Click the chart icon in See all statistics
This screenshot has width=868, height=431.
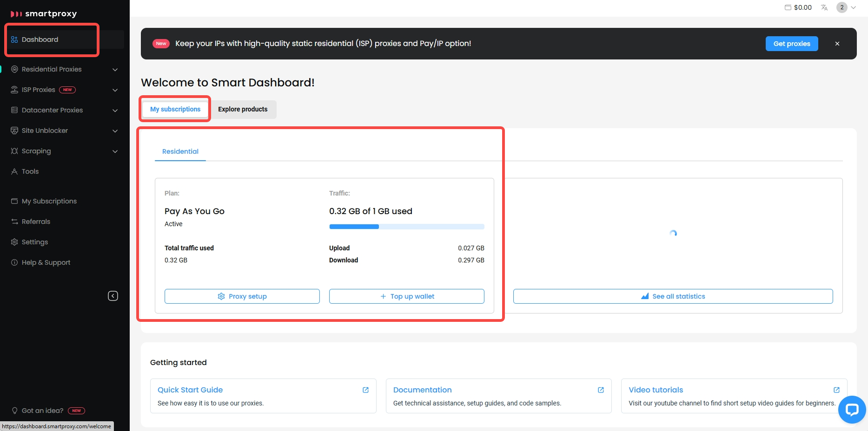[645, 296]
